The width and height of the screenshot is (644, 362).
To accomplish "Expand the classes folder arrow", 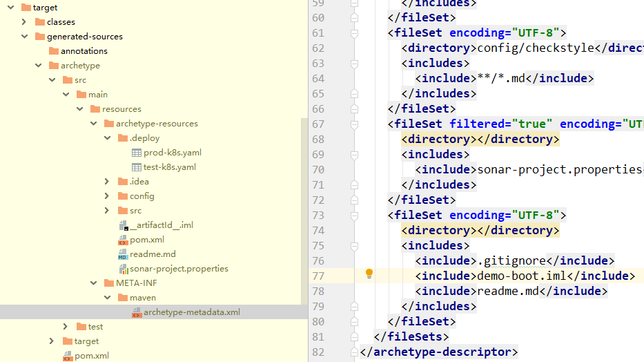I will [24, 22].
